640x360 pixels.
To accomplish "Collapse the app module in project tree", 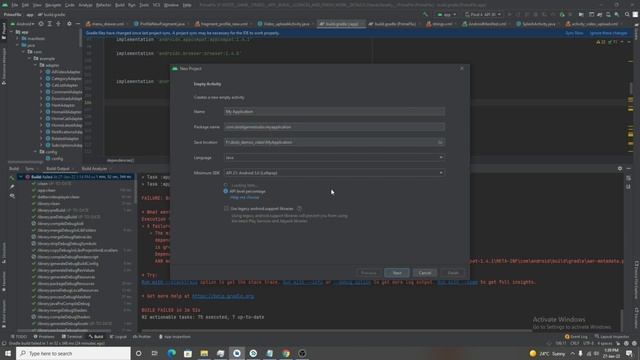I will click(x=12, y=32).
